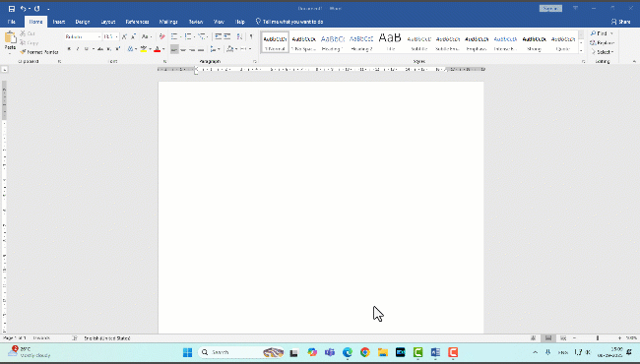640x364 pixels.
Task: Open Microsoft Edge from the taskbar
Action: point(348,352)
